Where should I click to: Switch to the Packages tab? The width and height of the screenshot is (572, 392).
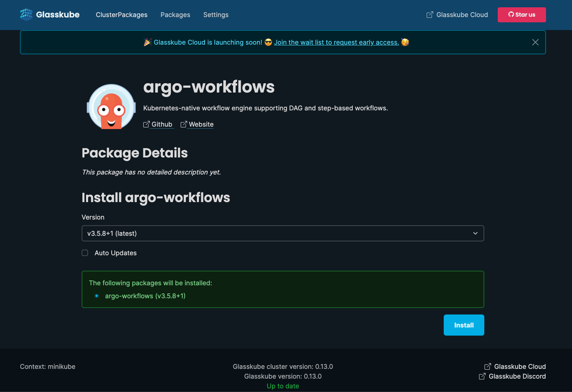pos(175,15)
